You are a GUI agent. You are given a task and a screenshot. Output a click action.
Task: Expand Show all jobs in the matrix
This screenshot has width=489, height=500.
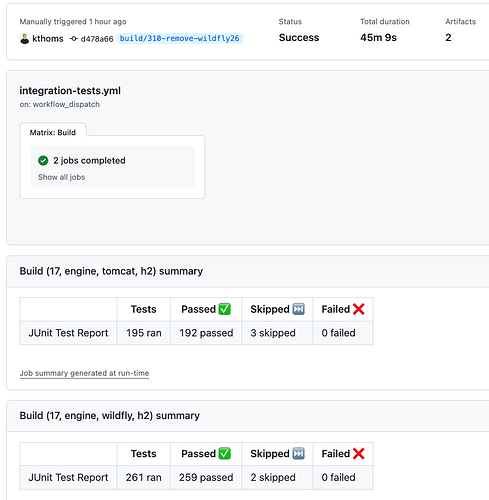(61, 177)
